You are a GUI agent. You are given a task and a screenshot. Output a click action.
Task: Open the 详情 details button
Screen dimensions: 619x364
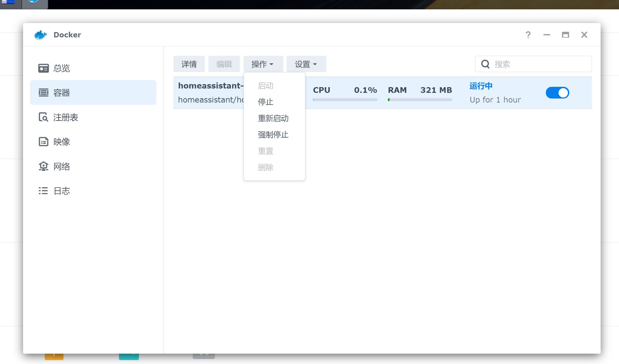189,64
